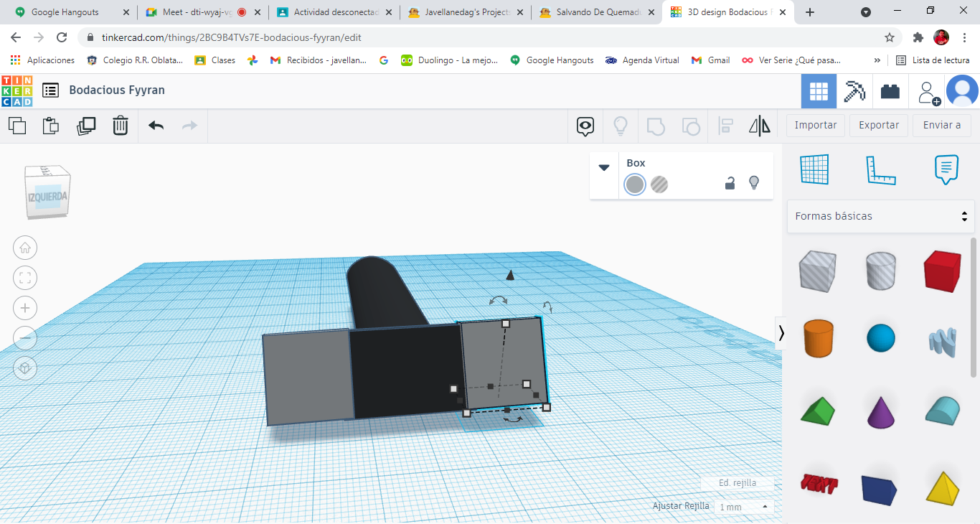Collapse the shapes panel chevron
Screen dimensions: 980x524
point(781,332)
